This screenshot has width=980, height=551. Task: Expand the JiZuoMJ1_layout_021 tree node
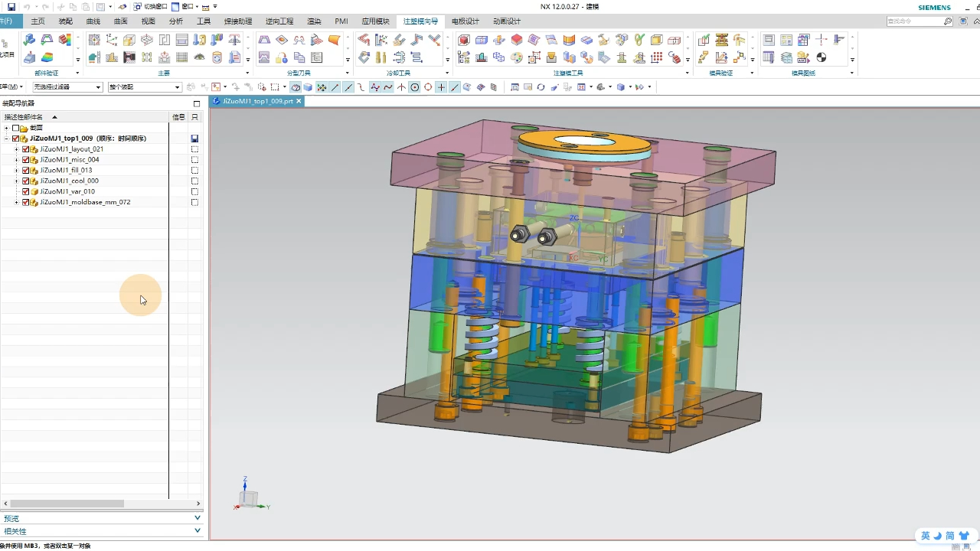tap(17, 149)
